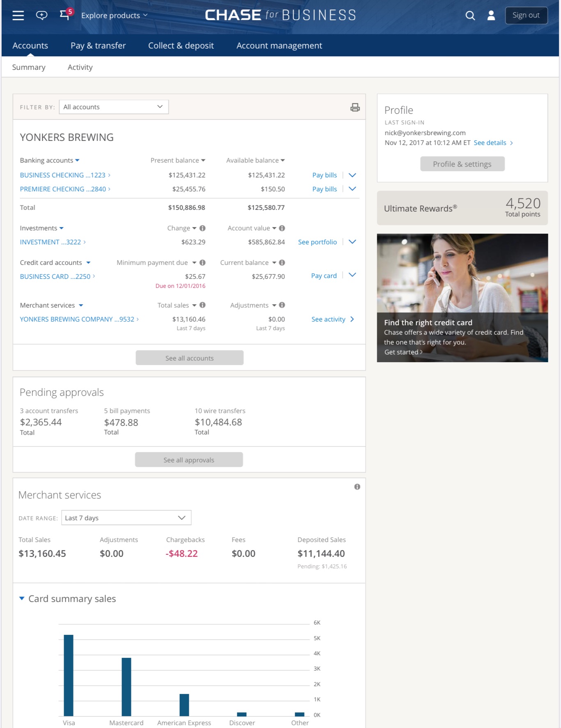Click arrow next to See activity
Screen dimensions: 561x728
352,319
